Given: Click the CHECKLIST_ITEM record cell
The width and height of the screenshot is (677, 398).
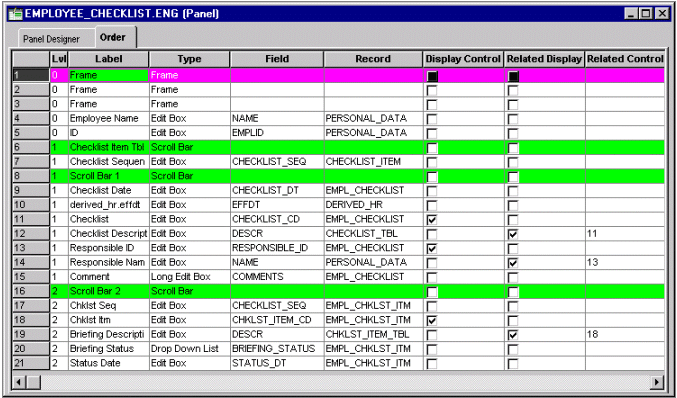Looking at the screenshot, I should click(373, 161).
